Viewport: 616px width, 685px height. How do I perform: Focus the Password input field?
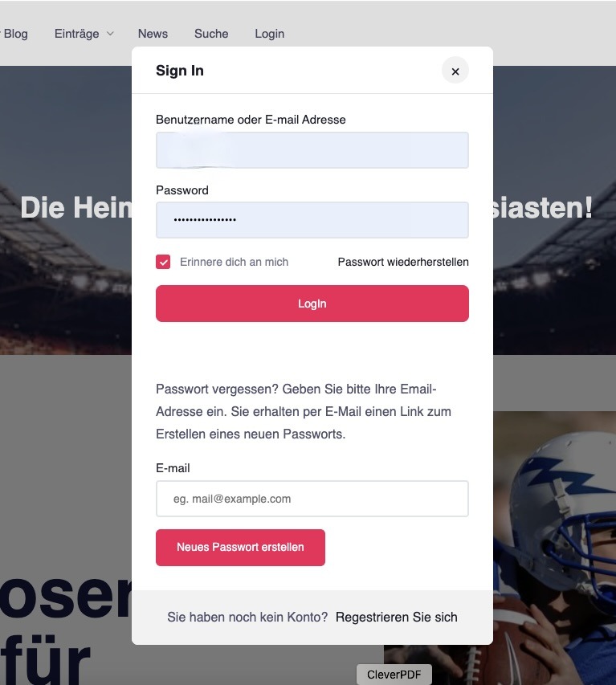(x=312, y=220)
